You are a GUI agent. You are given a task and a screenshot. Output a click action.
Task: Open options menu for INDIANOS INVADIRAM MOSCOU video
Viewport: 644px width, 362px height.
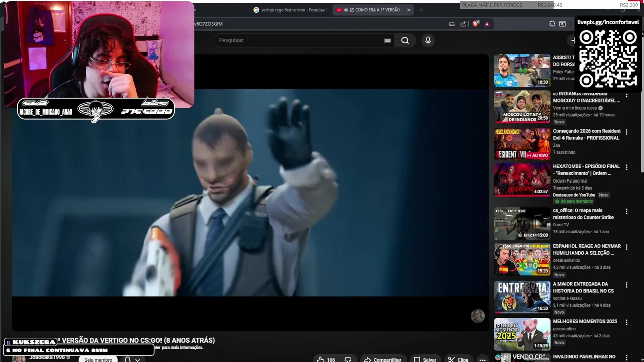point(626,95)
